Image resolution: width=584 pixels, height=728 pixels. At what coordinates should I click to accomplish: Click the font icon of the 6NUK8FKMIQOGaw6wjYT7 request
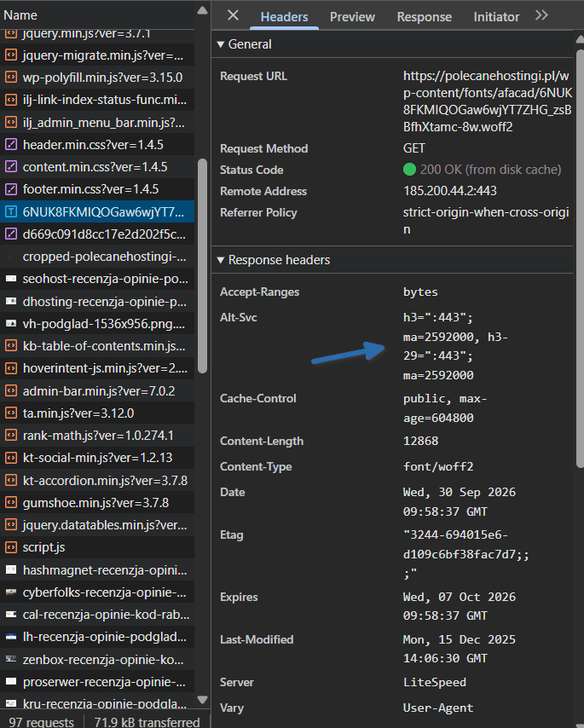tap(11, 211)
